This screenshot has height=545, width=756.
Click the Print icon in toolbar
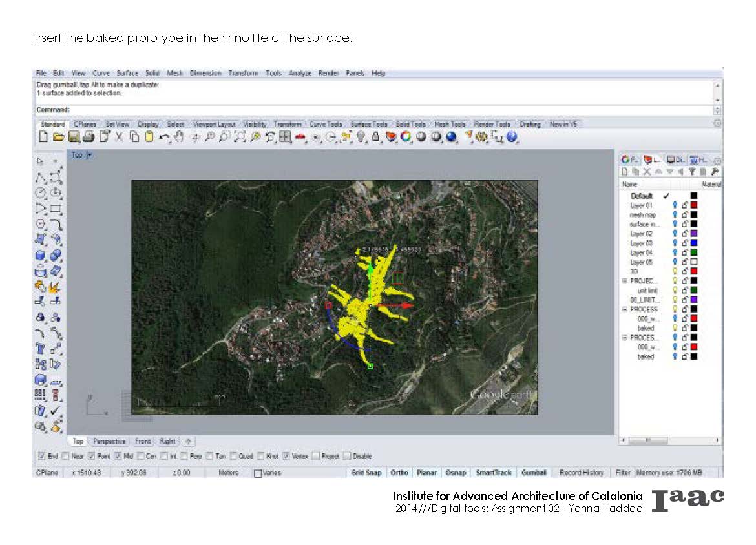coord(89,137)
